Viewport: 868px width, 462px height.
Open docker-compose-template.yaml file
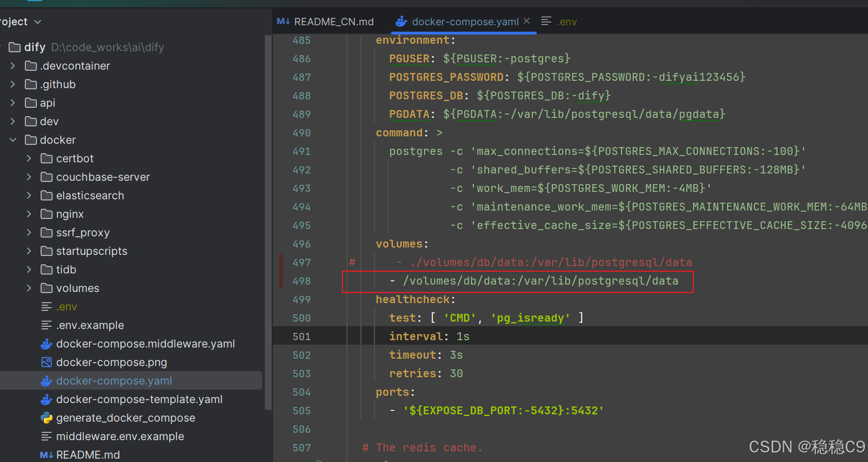[x=139, y=399]
